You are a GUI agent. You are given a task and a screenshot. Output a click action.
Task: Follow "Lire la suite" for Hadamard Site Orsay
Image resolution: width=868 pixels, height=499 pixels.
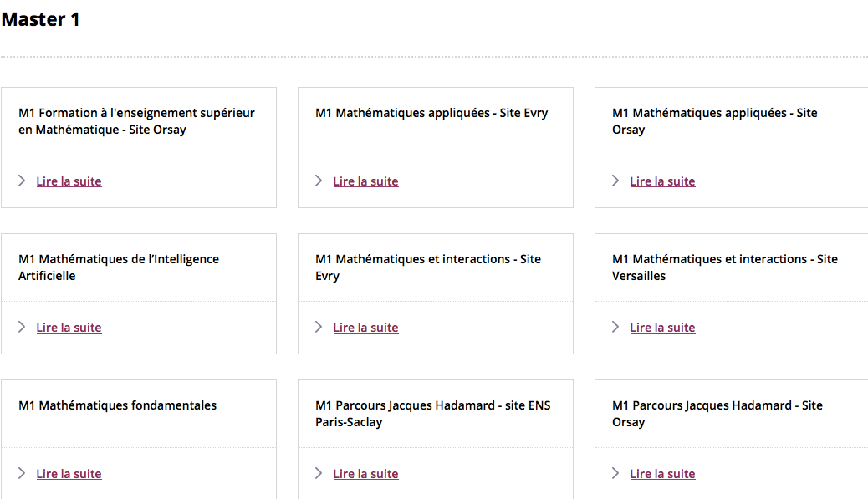coord(662,474)
